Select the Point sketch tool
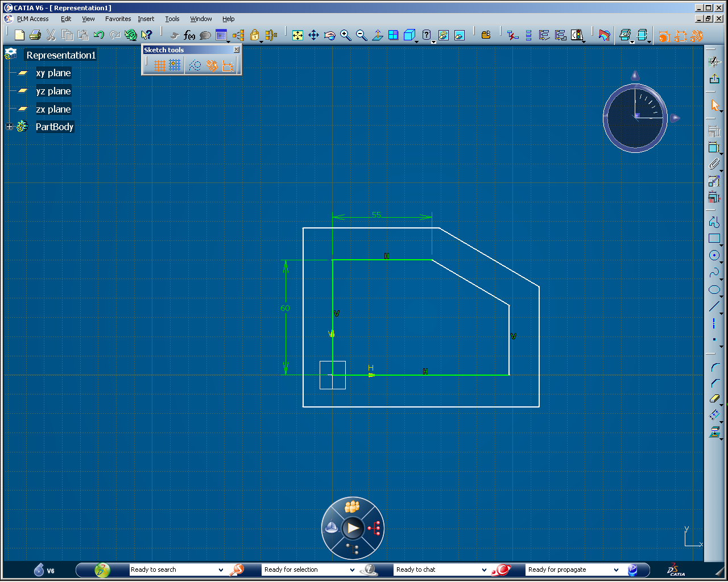The image size is (728, 582). point(714,339)
